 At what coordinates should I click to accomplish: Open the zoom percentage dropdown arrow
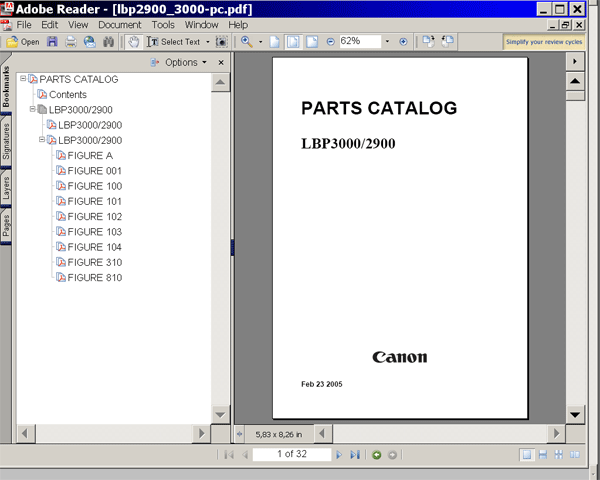pyautogui.click(x=387, y=41)
